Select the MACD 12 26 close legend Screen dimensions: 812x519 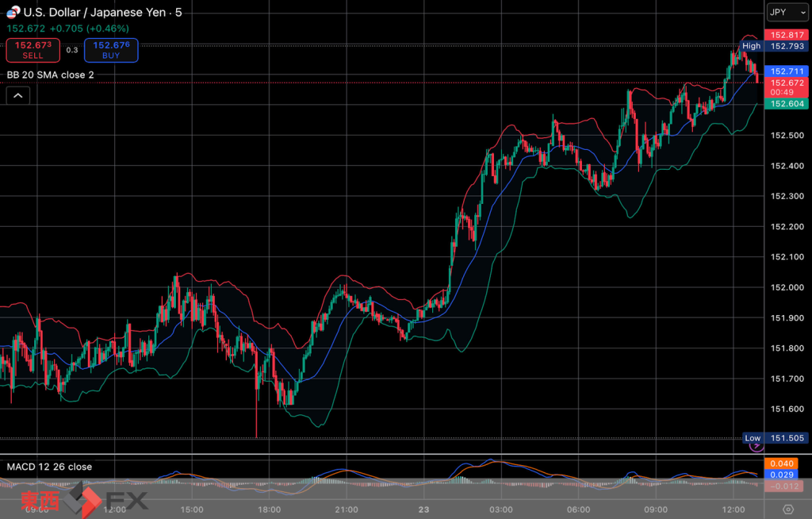[49, 467]
